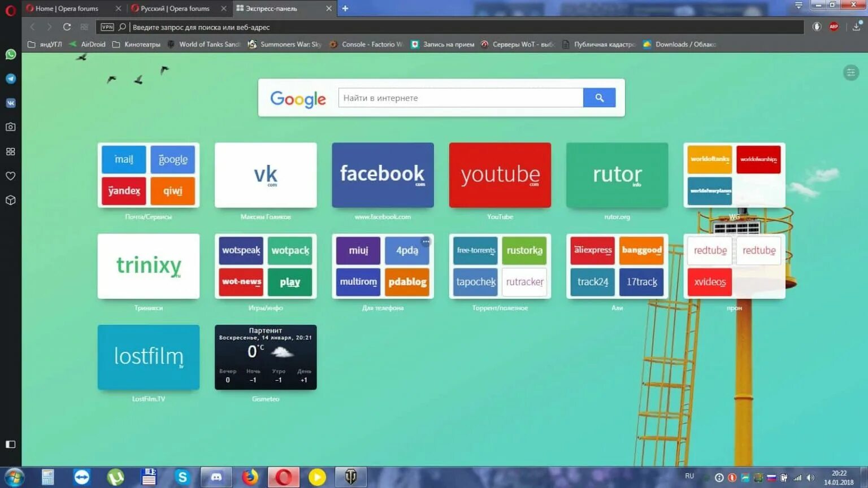
Task: Go back to previous page
Action: [x=32, y=27]
